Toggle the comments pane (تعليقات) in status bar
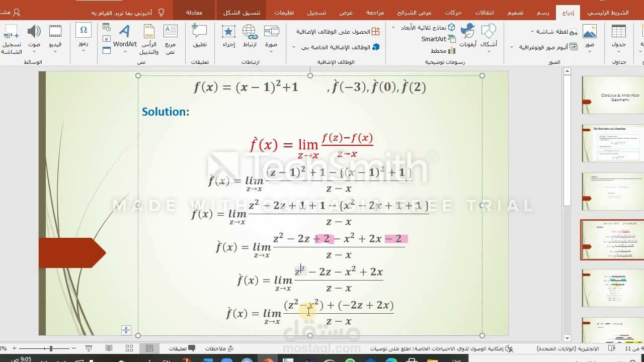The height and width of the screenshot is (362, 644). [x=182, y=348]
